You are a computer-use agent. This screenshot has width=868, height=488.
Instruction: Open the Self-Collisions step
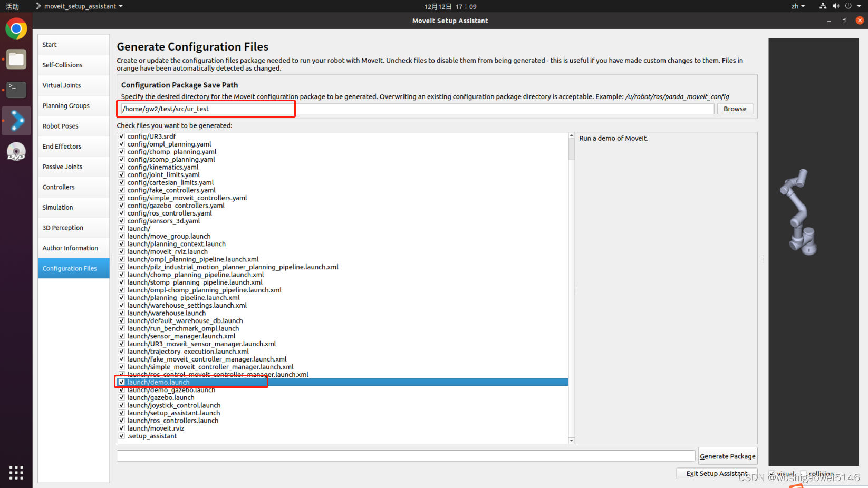tap(73, 65)
